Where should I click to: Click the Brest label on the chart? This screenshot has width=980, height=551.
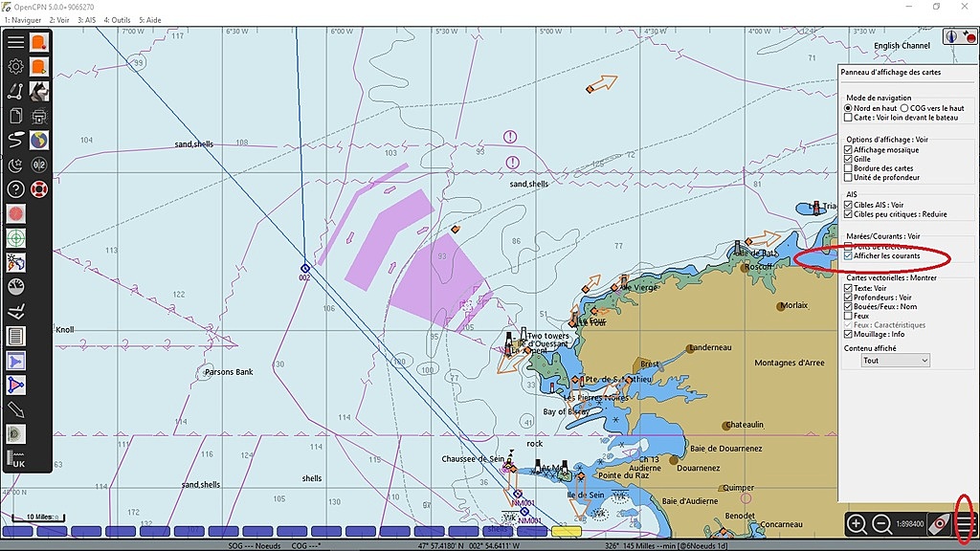point(650,364)
